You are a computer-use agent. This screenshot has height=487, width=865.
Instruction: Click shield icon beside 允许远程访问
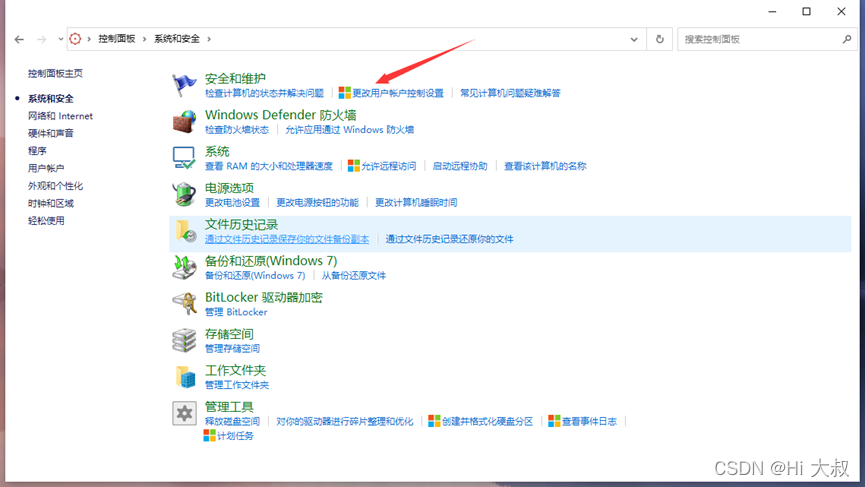coord(354,165)
